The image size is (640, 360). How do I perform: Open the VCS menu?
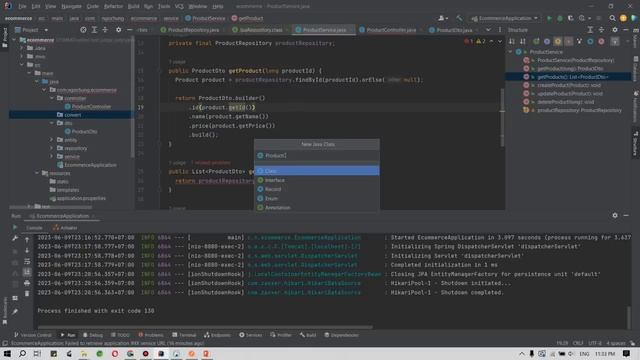tap(179, 7)
